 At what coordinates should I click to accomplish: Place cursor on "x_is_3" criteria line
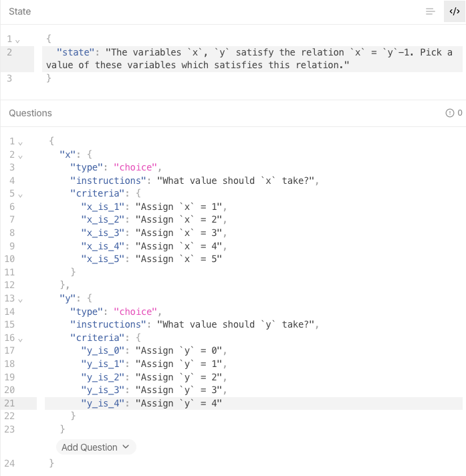click(154, 233)
